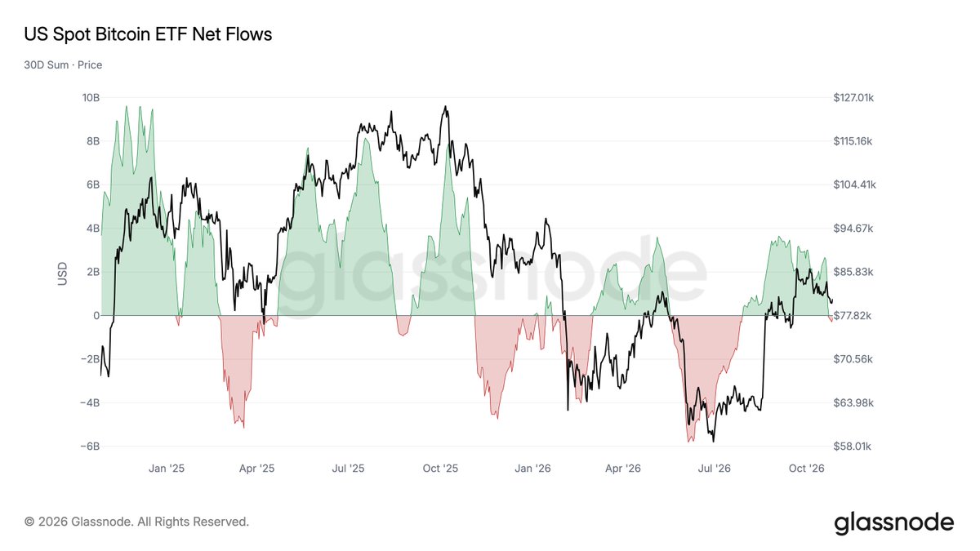Click the $85.83k price axis label
The height and width of the screenshot is (551, 980).
(x=853, y=272)
